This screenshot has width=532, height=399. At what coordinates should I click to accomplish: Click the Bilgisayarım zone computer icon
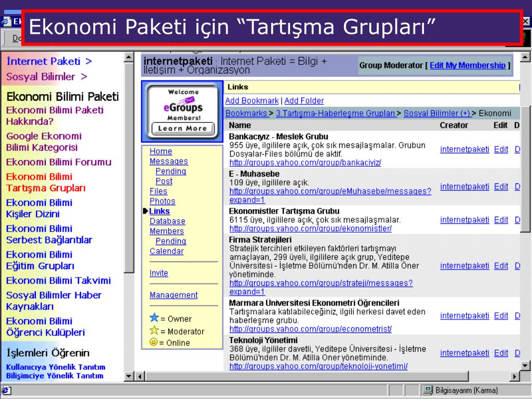point(428,390)
